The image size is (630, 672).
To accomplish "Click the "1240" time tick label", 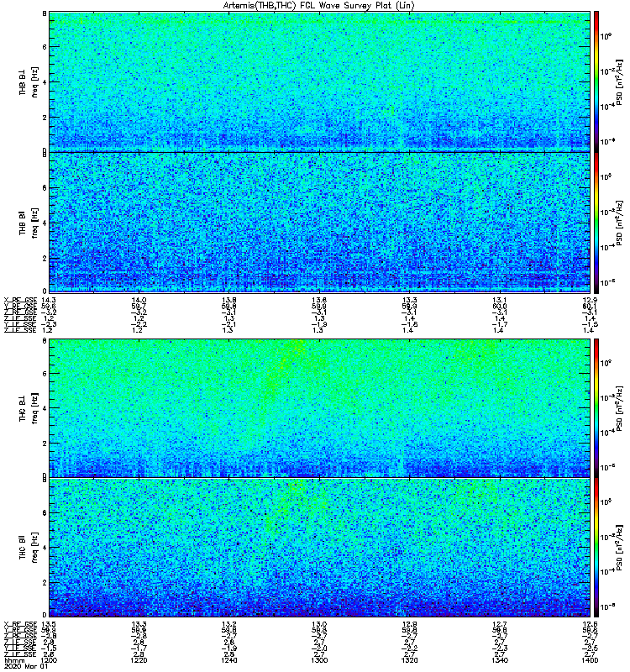I will tap(228, 660).
